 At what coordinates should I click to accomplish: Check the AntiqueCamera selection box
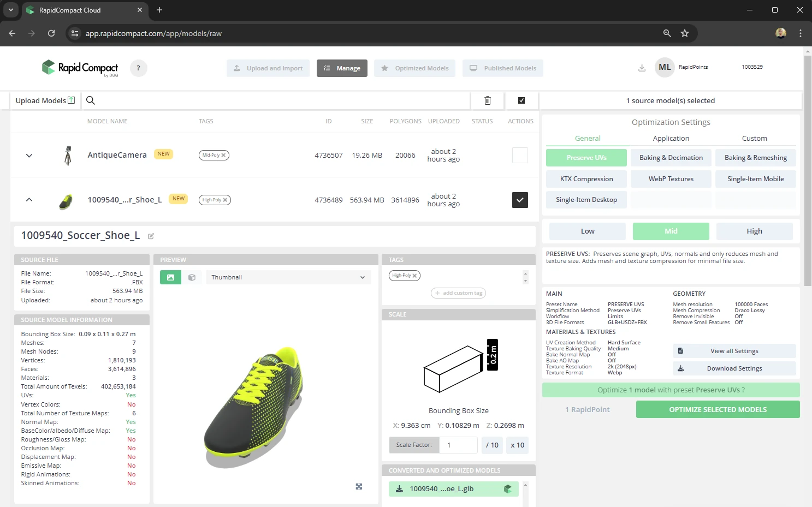tap(520, 156)
